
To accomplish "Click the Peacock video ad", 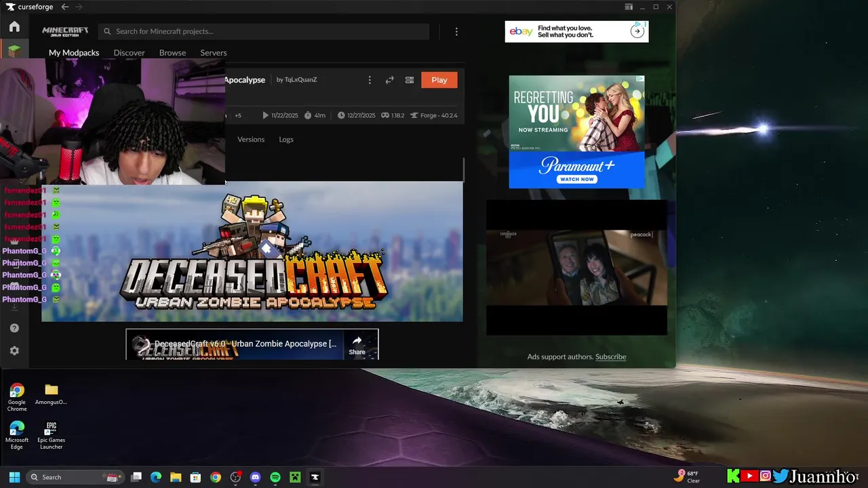I will pos(576,267).
